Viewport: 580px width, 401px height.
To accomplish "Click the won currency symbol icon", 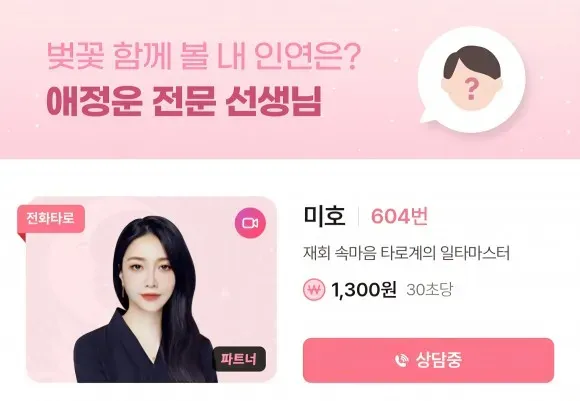I will coord(314,290).
